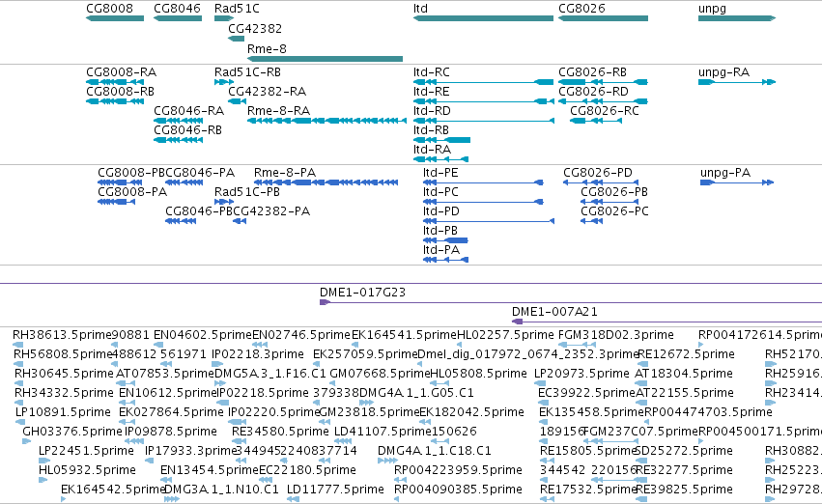Select the Rme-8-RA transcript label

pos(278,110)
